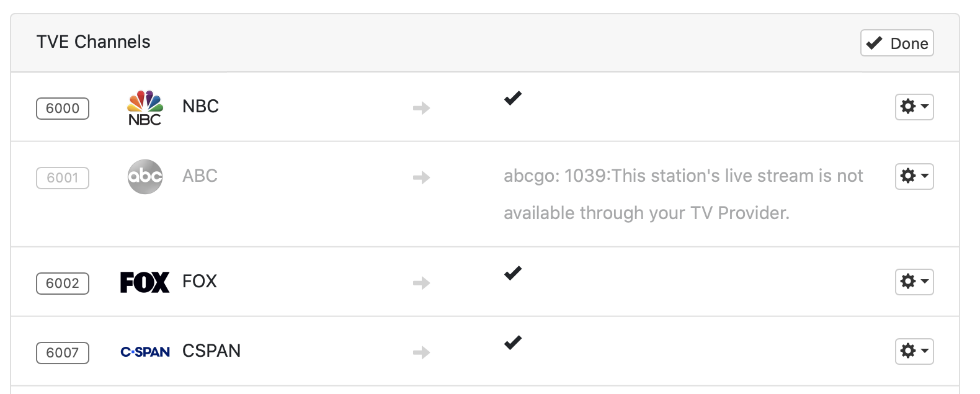Image resolution: width=980 pixels, height=394 pixels.
Task: Open the gear dropdown for NBC
Action: click(x=914, y=107)
